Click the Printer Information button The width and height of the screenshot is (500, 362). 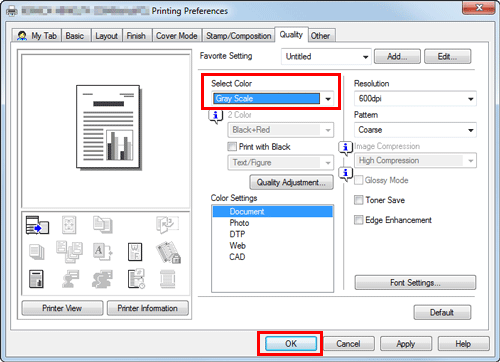click(x=147, y=308)
